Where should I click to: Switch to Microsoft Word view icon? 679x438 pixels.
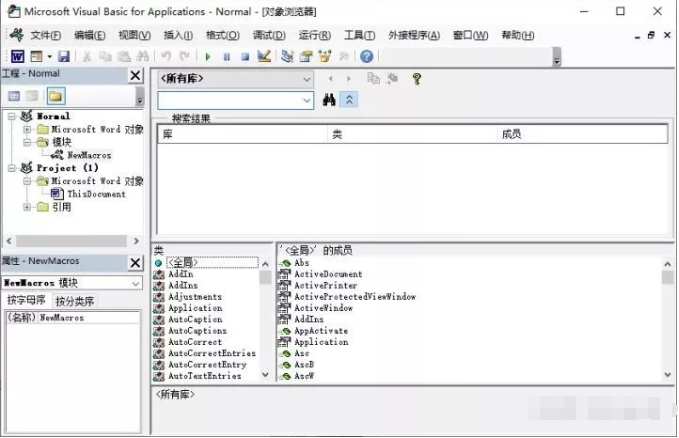click(17, 56)
